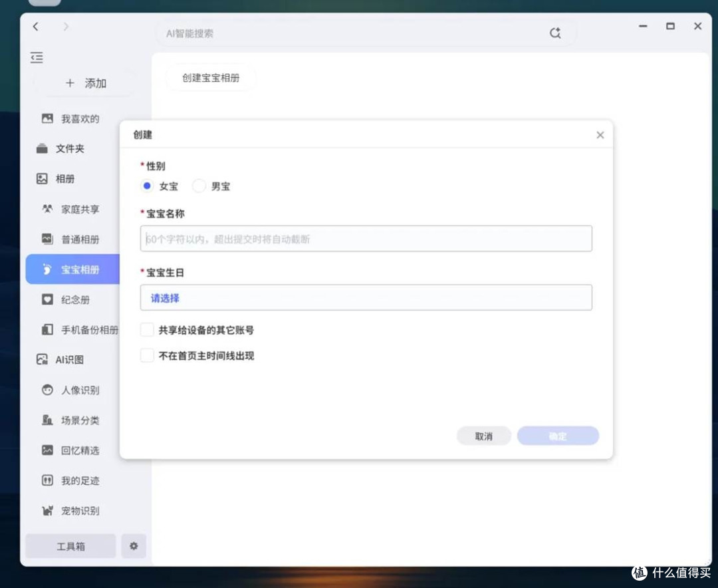Check 不在首页主时间线出现 checkbox
This screenshot has width=718, height=588.
147,355
